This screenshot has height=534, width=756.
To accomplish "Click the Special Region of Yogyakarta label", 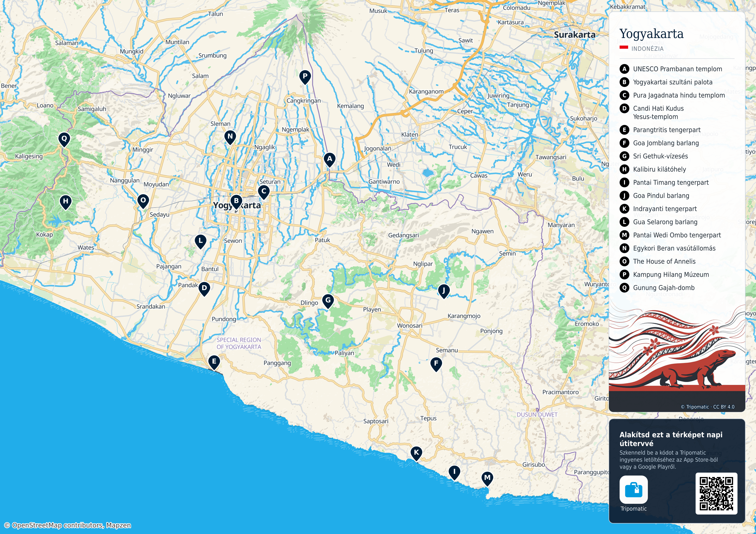I will click(239, 343).
